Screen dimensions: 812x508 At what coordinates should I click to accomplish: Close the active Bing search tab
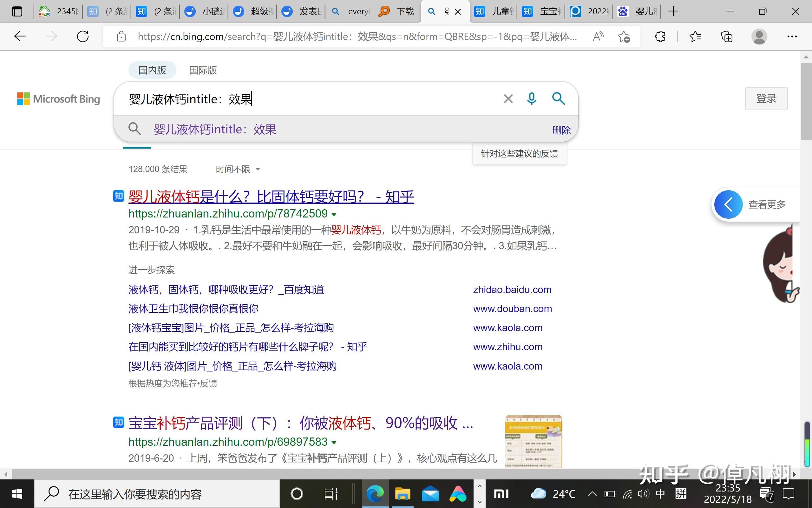(458, 12)
